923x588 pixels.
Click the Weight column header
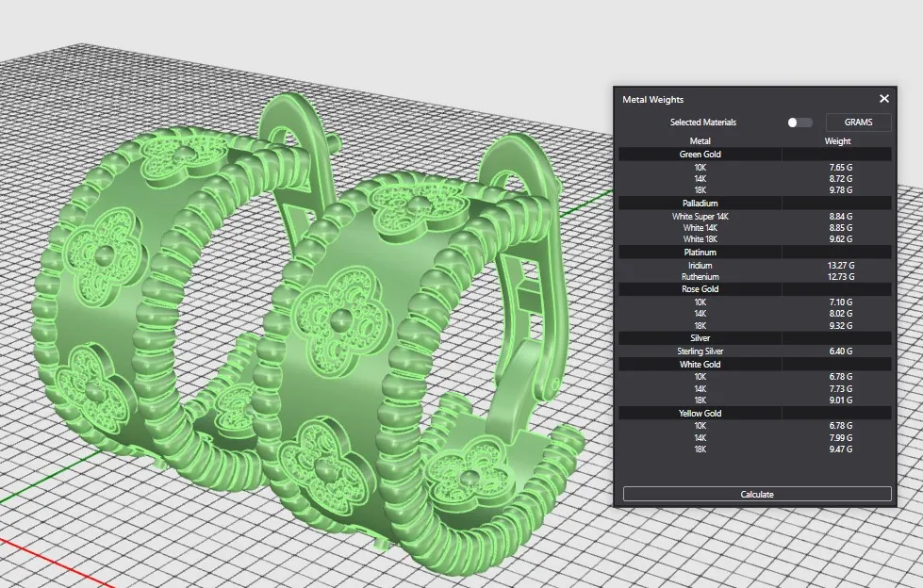point(837,141)
